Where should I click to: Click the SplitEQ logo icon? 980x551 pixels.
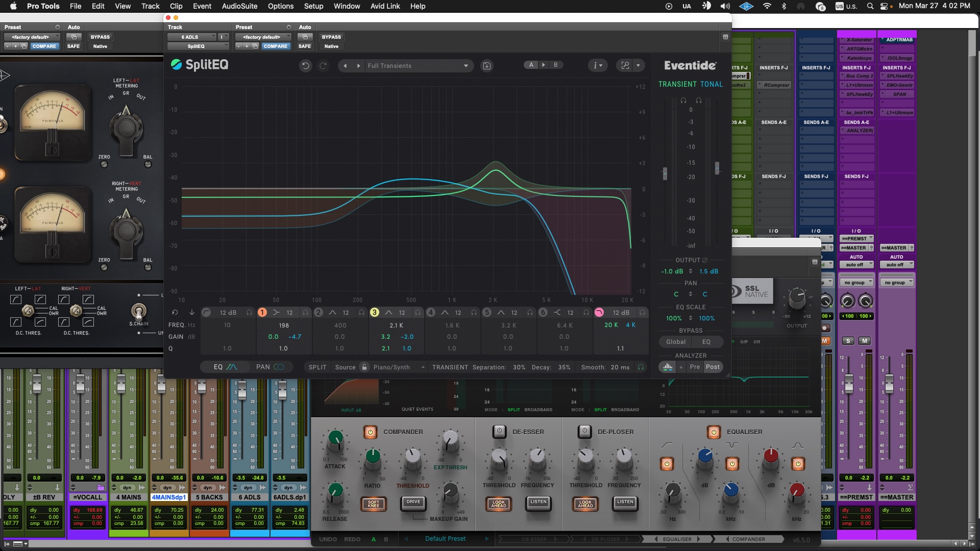[x=176, y=64]
